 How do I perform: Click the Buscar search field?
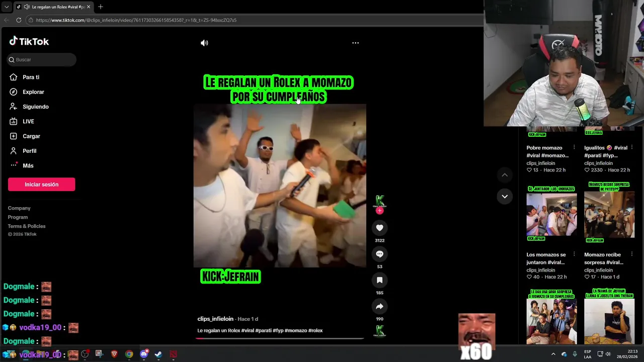(x=42, y=59)
